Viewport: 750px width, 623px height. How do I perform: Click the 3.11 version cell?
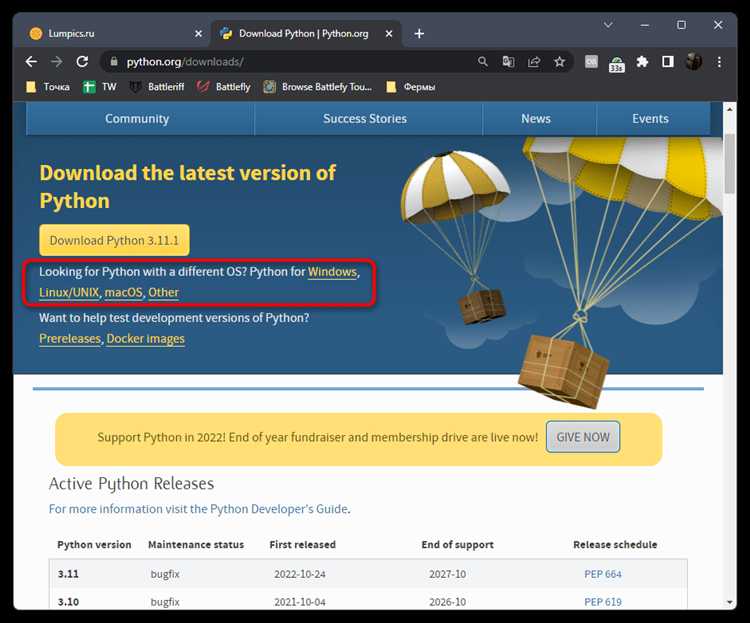[68, 574]
